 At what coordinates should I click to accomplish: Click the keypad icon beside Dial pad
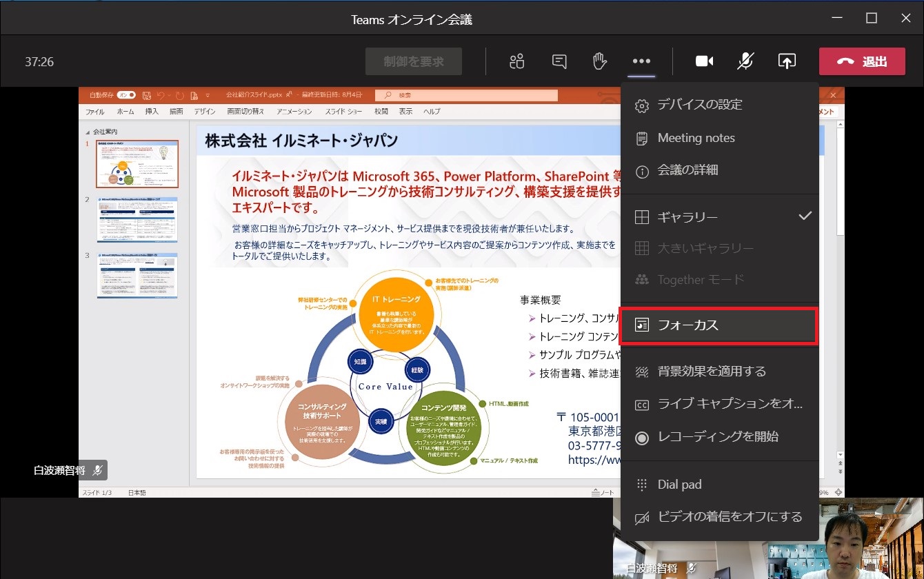pyautogui.click(x=642, y=485)
